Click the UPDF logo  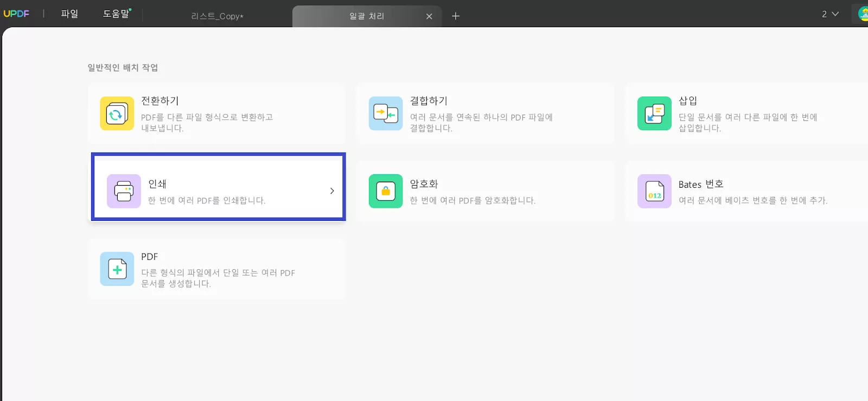(x=16, y=14)
